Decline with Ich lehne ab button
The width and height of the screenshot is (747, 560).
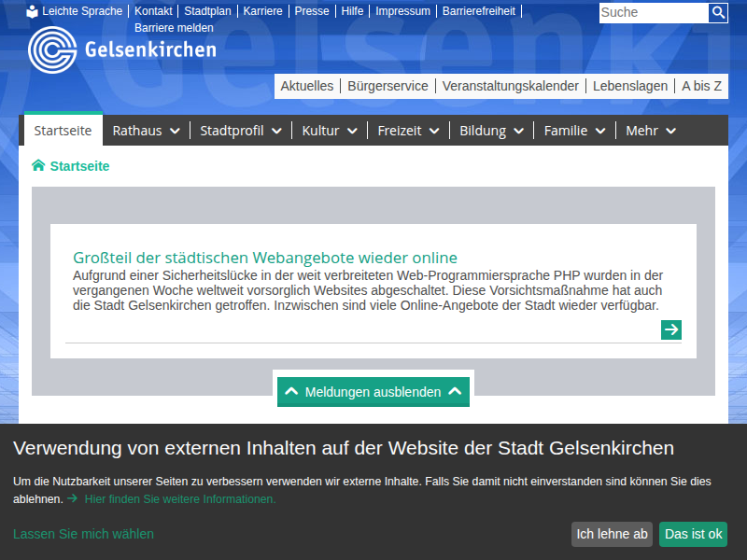tap(612, 534)
